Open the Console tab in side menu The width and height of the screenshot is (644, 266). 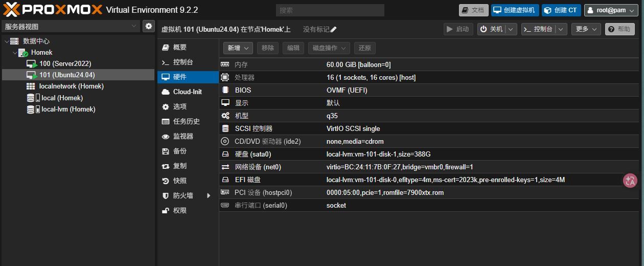[x=188, y=62]
